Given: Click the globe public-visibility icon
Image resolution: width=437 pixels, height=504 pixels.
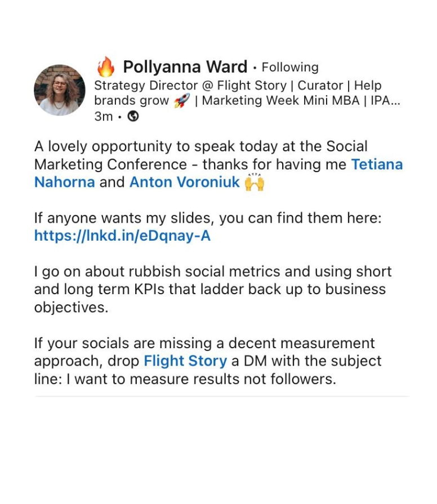Looking at the screenshot, I should [133, 116].
